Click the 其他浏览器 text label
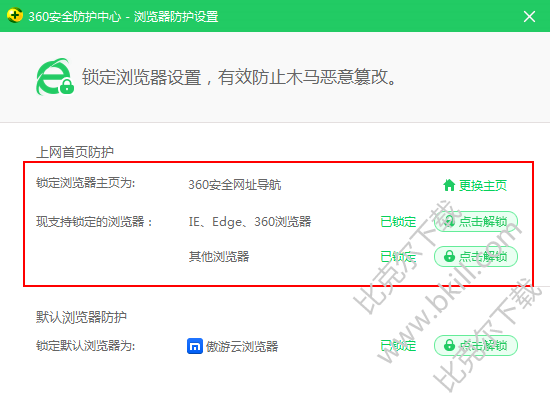The height and width of the screenshot is (395, 550). (219, 256)
